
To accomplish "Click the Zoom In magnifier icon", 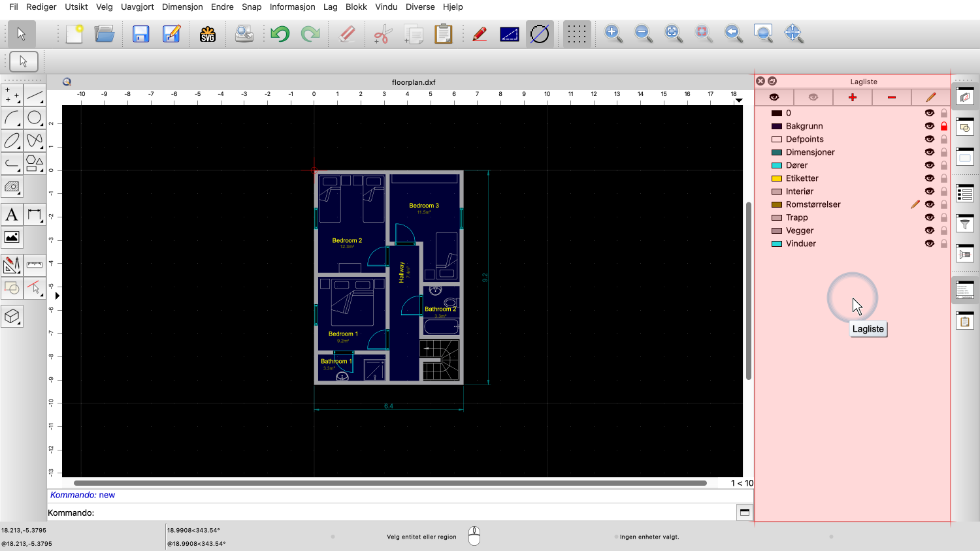I will pyautogui.click(x=613, y=34).
